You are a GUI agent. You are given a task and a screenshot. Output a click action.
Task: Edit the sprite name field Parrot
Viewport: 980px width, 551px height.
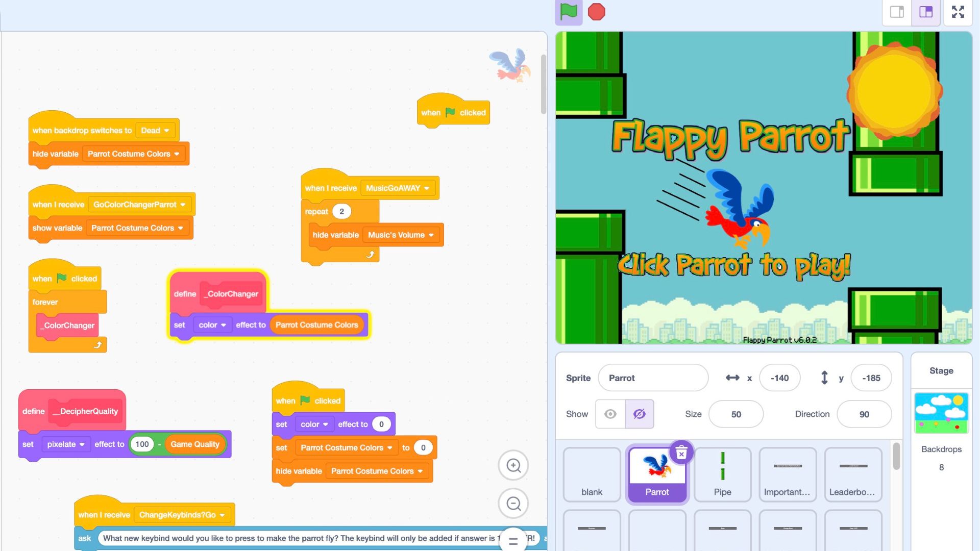[653, 378]
